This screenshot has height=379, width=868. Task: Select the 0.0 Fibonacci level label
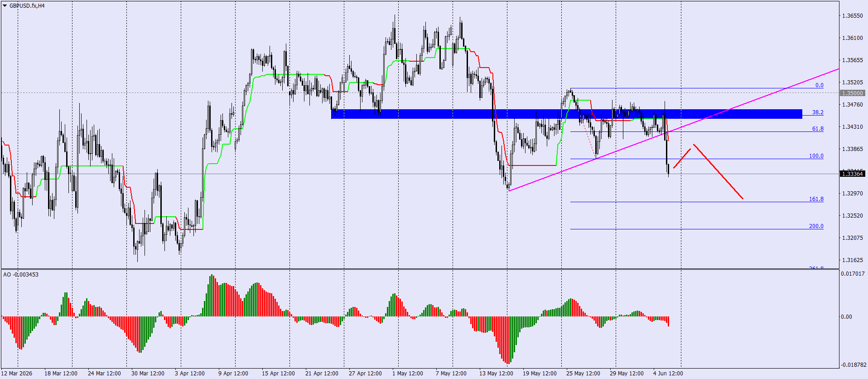coord(820,85)
